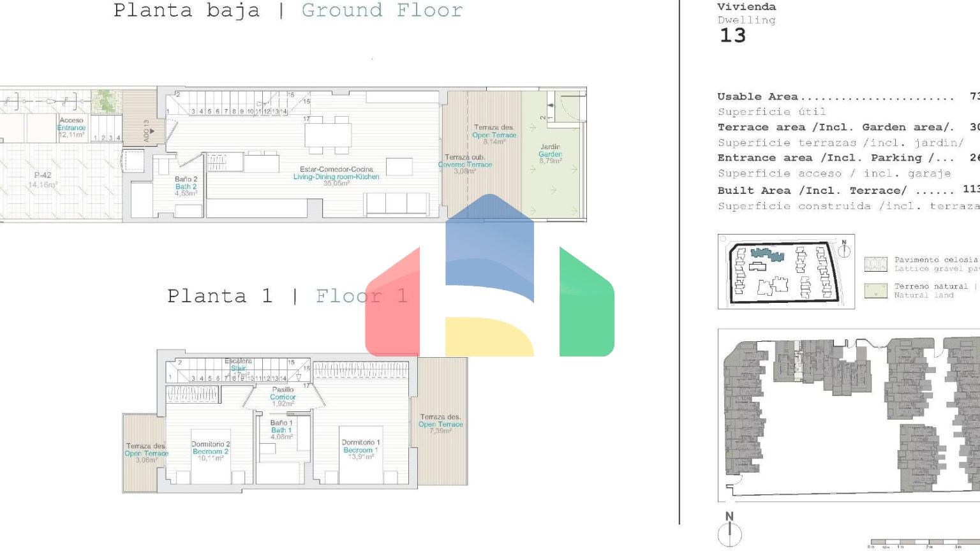
Task: Click the dining table symbol in the living room
Action: point(328,135)
